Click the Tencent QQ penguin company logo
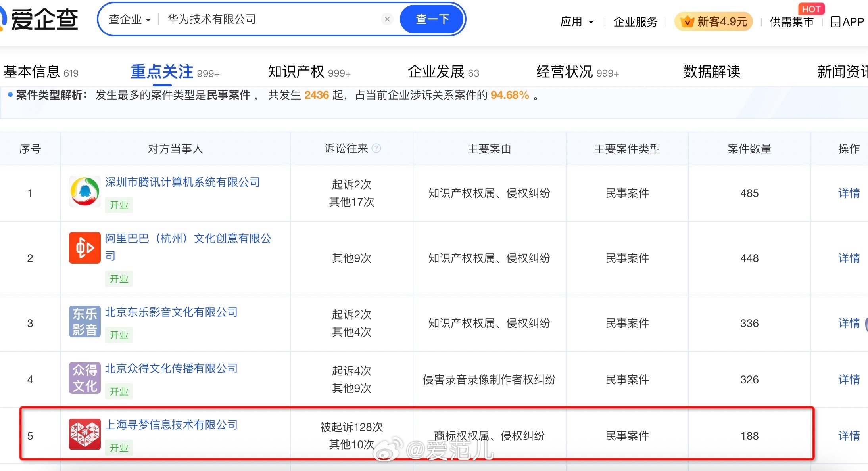 coord(84,191)
